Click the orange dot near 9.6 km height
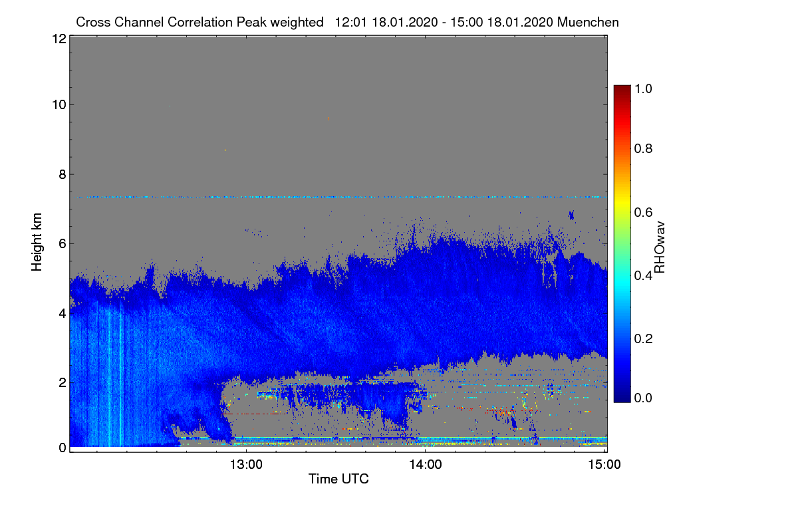Viewport: 798px width, 532px height. pos(329,119)
